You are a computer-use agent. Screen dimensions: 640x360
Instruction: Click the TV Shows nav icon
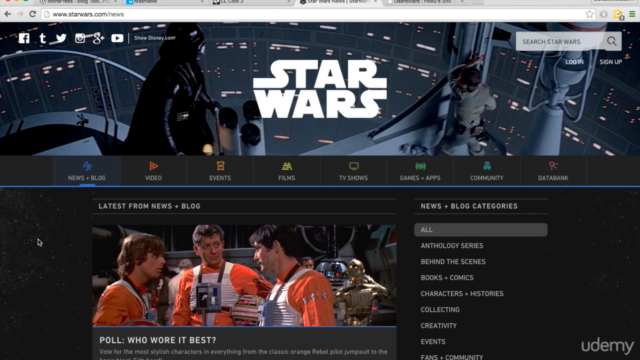tap(354, 166)
